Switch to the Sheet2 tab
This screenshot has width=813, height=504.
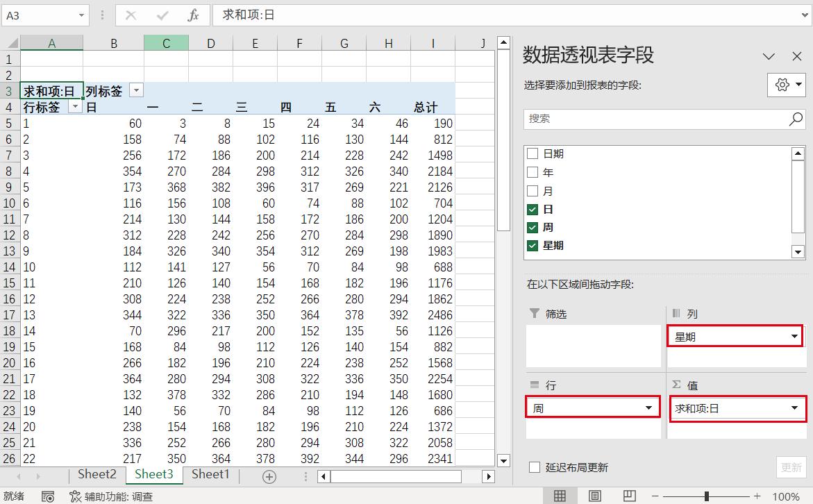[97, 474]
